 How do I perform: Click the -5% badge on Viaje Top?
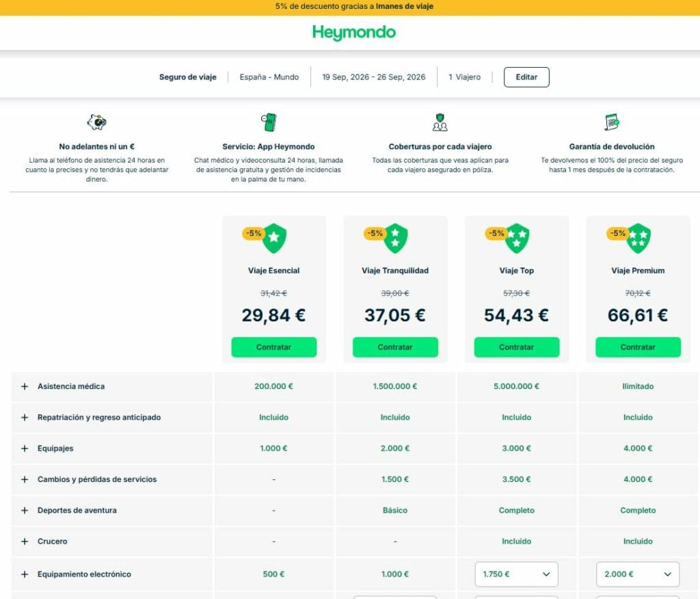point(496,233)
